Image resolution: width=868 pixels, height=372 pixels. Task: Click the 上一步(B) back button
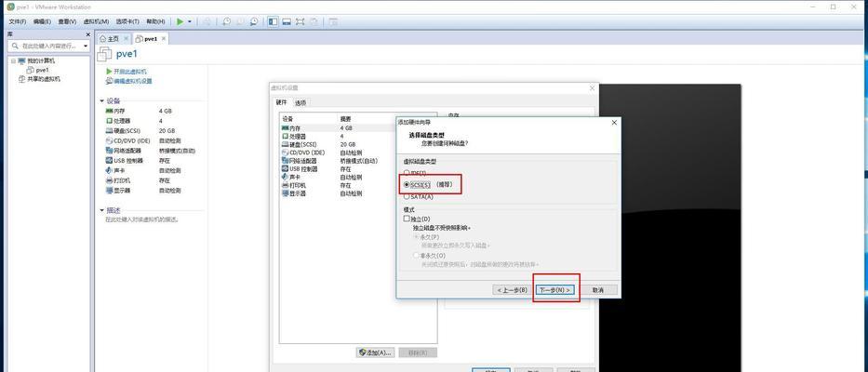(x=512, y=290)
